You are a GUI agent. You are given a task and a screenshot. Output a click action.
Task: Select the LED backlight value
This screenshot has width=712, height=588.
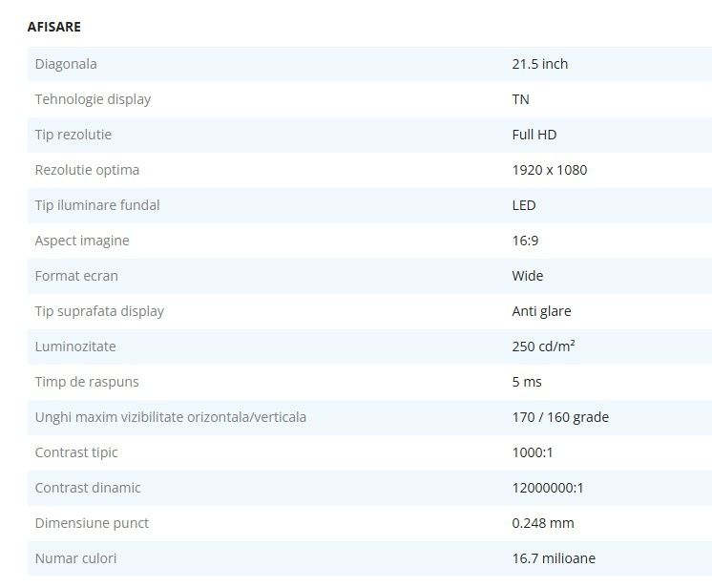524,205
